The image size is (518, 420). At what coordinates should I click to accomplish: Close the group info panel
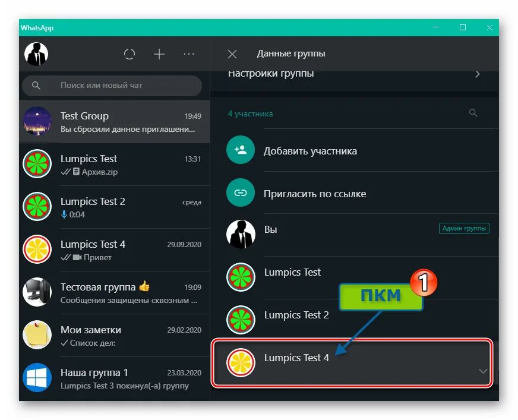pos(232,54)
